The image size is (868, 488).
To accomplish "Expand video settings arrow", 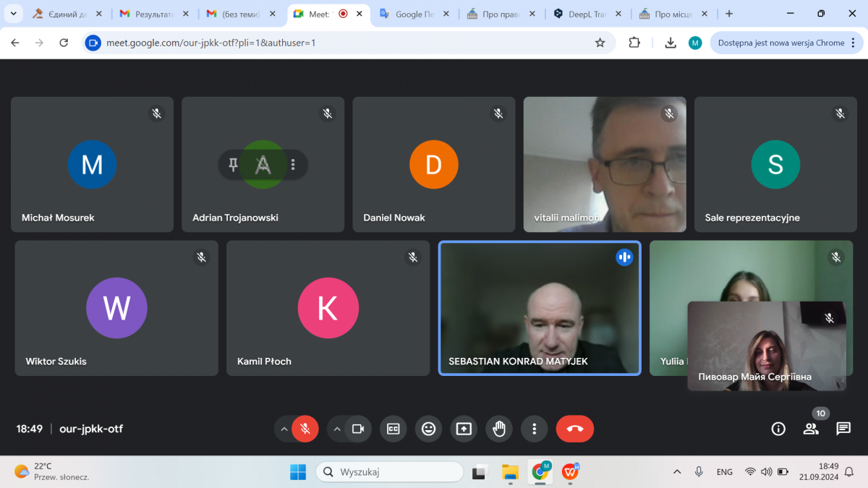I will 337,429.
